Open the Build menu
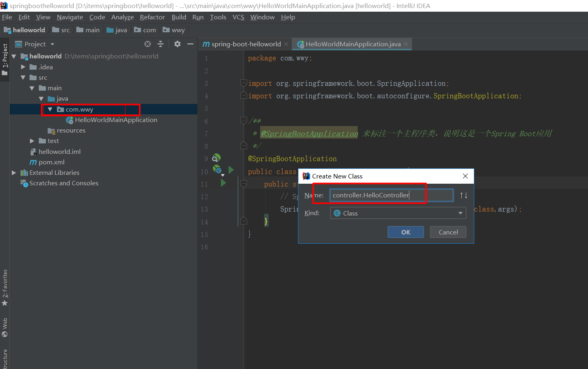This screenshot has height=369, width=588. point(179,17)
